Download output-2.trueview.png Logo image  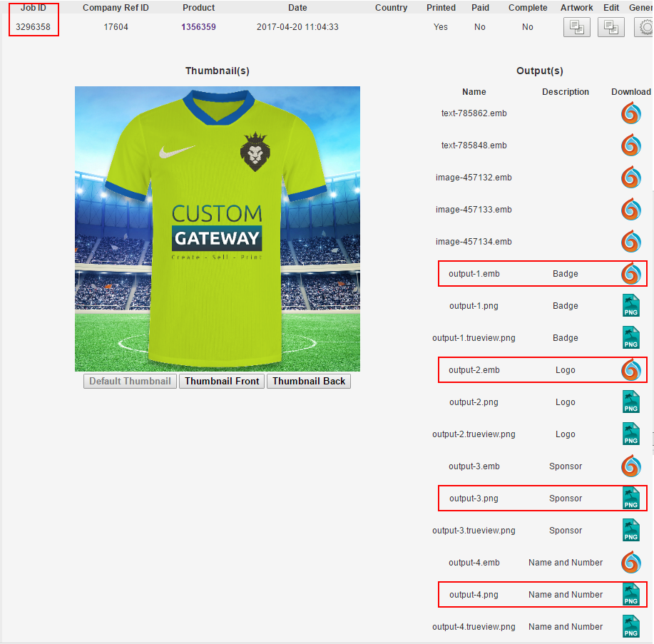[x=630, y=434]
